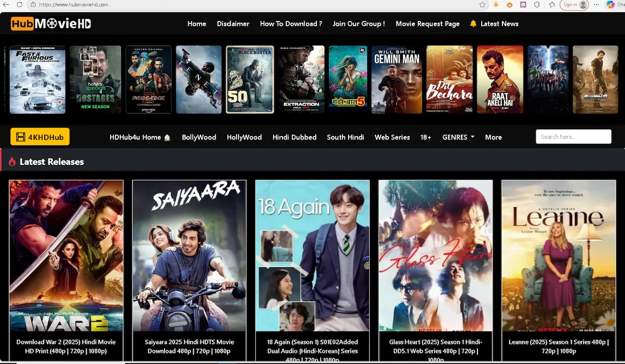Click inside the Search here field

tap(573, 137)
